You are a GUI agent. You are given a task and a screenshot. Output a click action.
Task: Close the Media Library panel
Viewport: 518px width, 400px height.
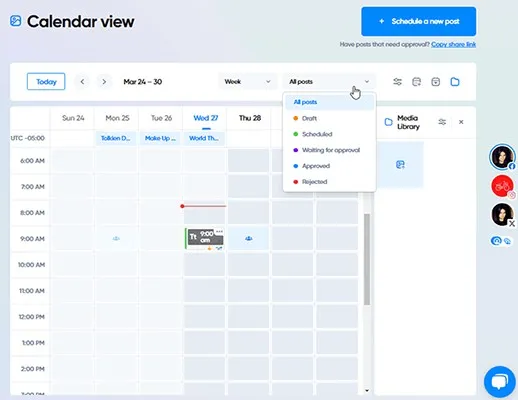click(x=461, y=122)
